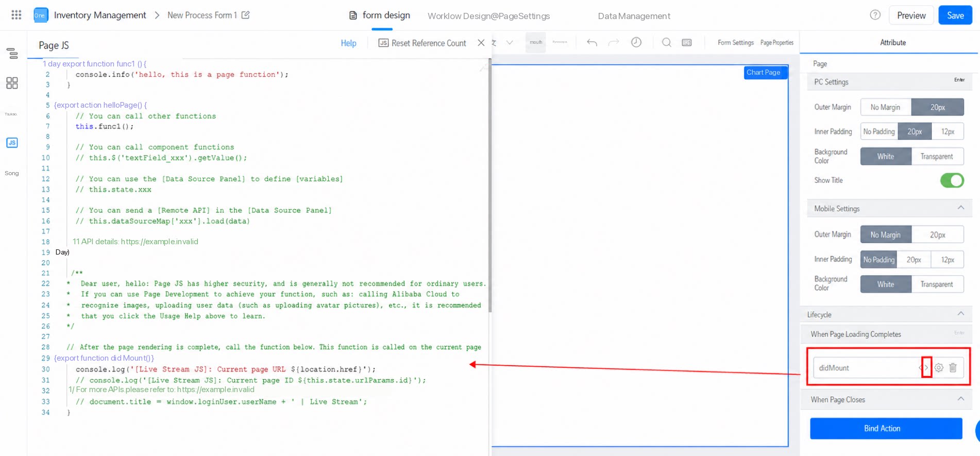Open the JS panel sidebar icon
Image resolution: width=980 pixels, height=456 pixels.
[x=12, y=143]
